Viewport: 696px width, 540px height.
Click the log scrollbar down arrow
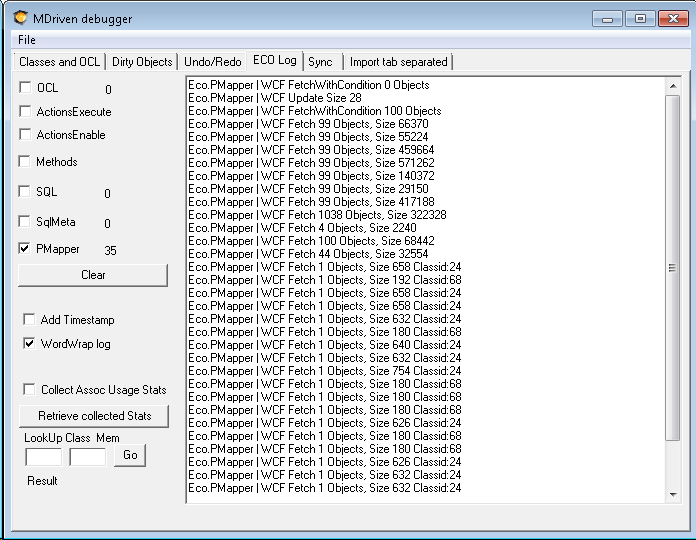pos(673,494)
